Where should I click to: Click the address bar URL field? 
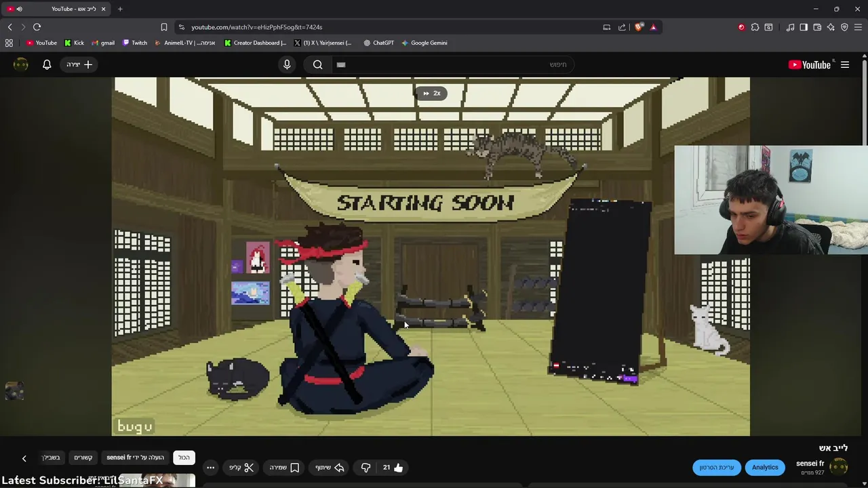coord(393,27)
